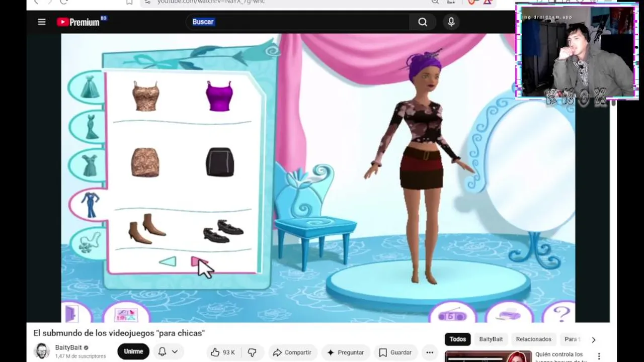Click the magnifying glass search button
644x362 pixels.
click(x=423, y=22)
